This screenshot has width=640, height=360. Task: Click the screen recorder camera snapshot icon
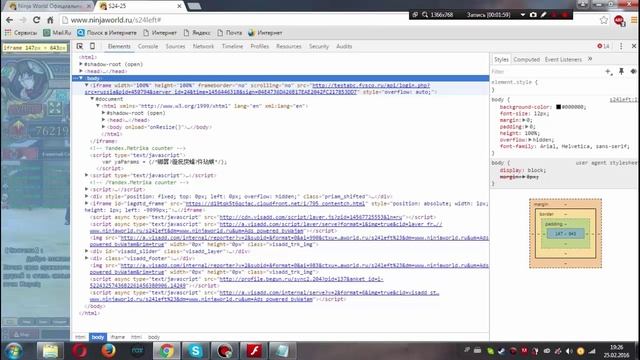pos(533,15)
